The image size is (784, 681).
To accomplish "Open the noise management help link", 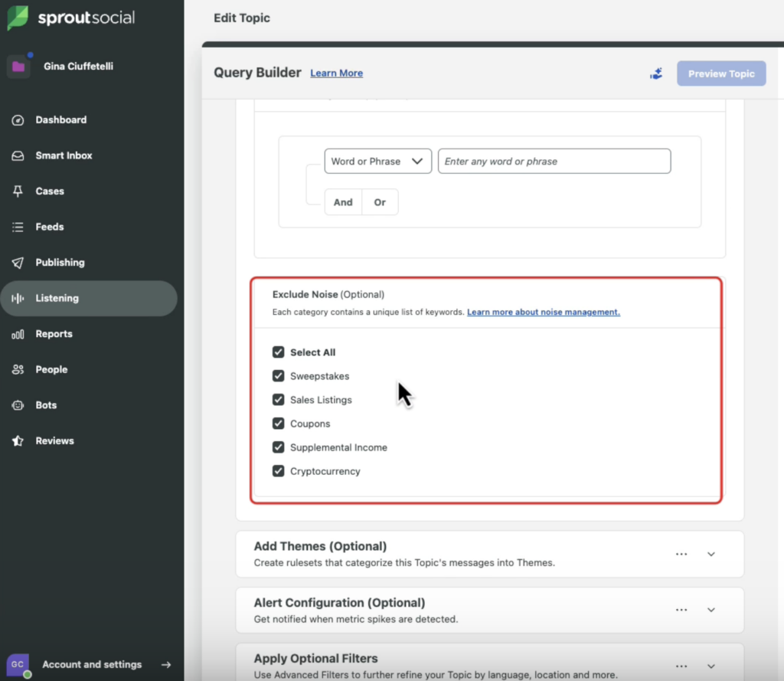I will pyautogui.click(x=543, y=312).
